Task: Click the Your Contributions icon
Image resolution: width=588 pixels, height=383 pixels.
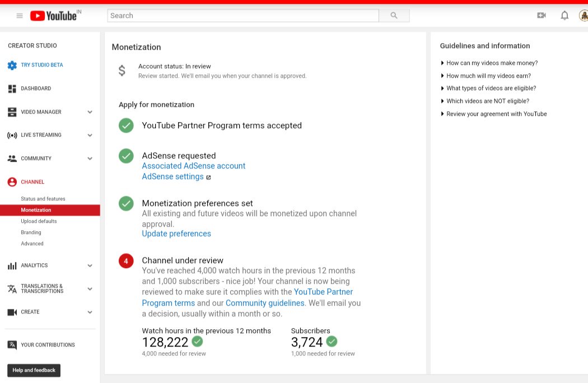Action: [x=12, y=345]
